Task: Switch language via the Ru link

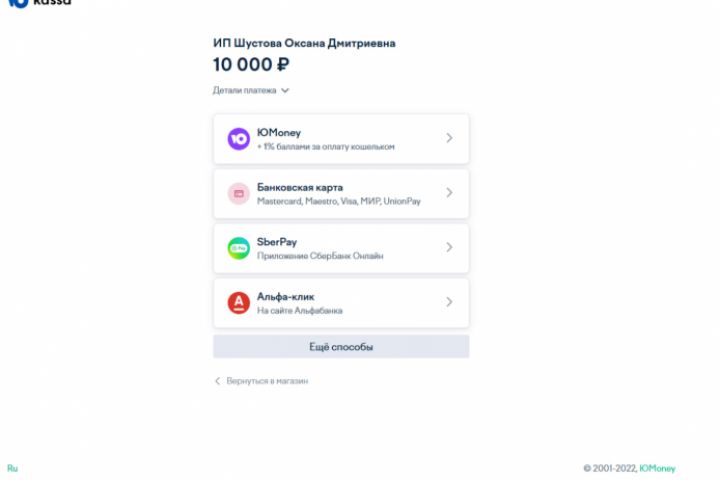Action: (x=12, y=468)
